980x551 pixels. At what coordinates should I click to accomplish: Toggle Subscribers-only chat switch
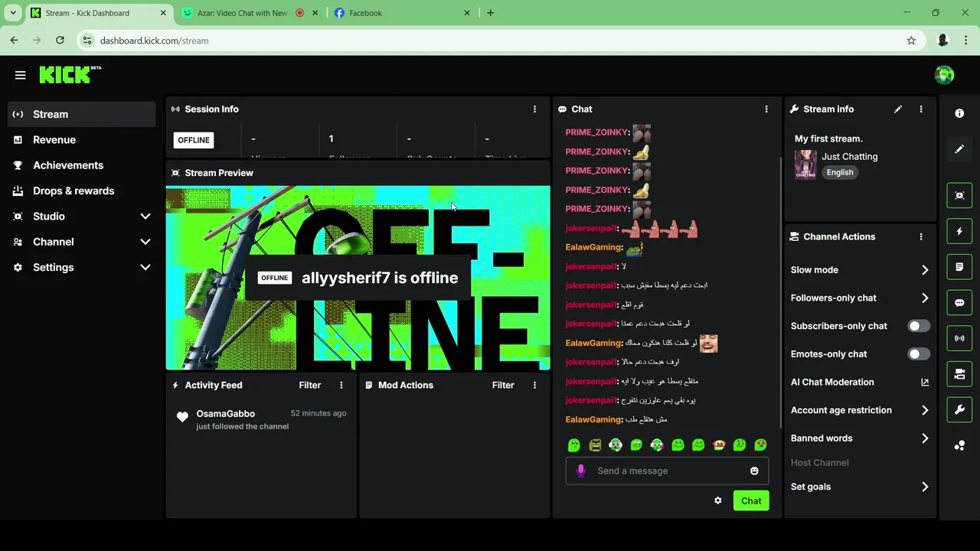[919, 326]
